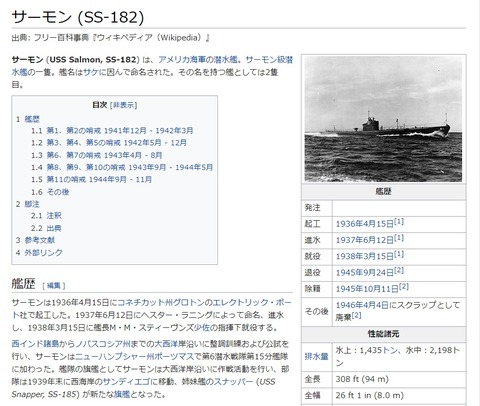Go to 1.1 第1、第2の哨戒 entry
This screenshot has width=480, height=406.
120,131
